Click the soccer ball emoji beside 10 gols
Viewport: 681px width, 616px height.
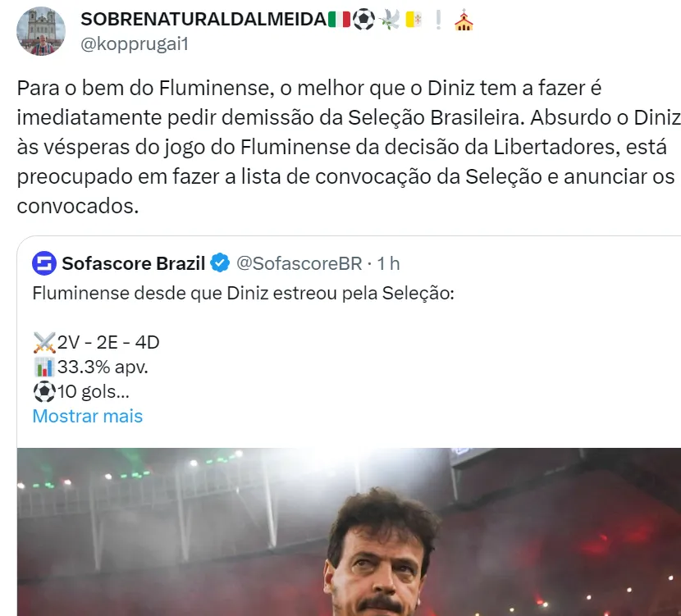point(44,391)
